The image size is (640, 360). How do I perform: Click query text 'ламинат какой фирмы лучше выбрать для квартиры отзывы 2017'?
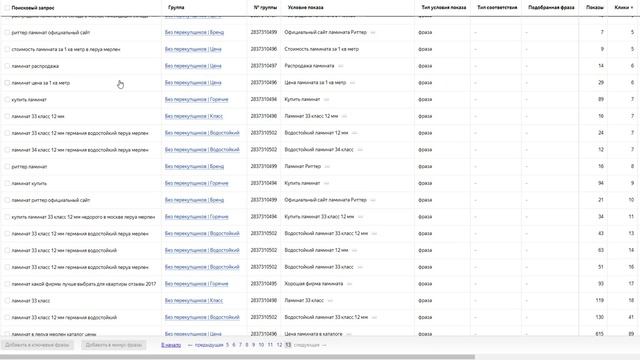(84, 284)
